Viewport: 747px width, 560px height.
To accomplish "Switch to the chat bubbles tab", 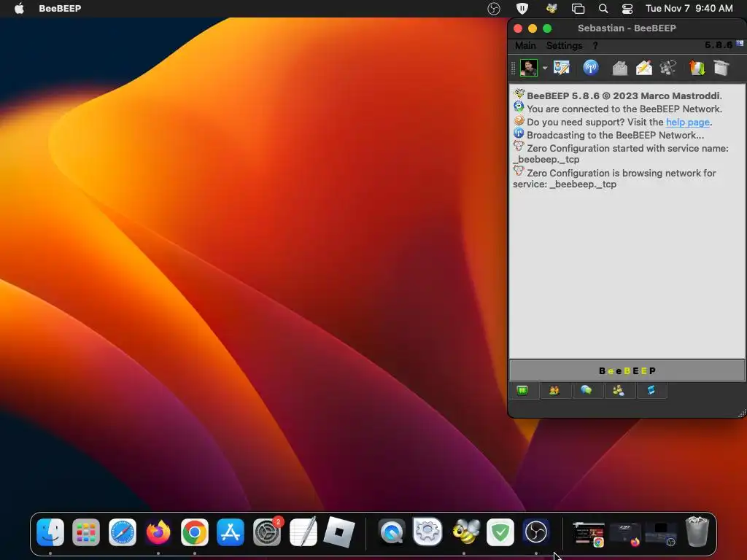I will point(586,391).
